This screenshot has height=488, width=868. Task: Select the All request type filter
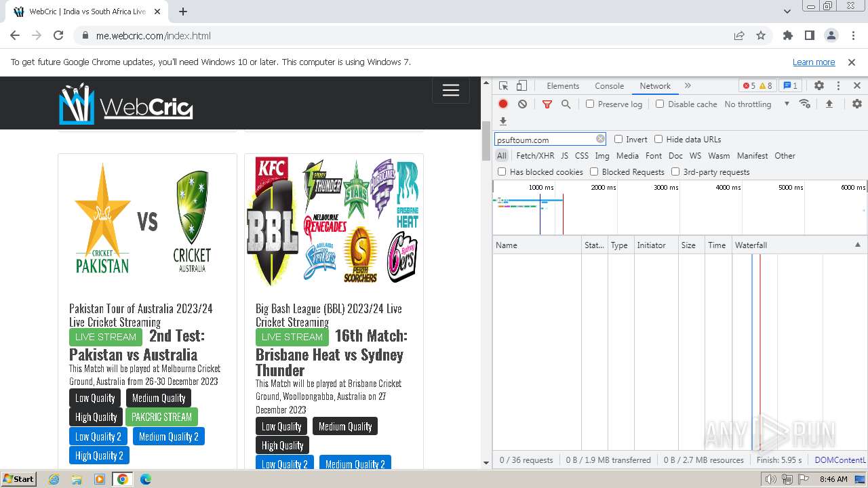pos(502,155)
